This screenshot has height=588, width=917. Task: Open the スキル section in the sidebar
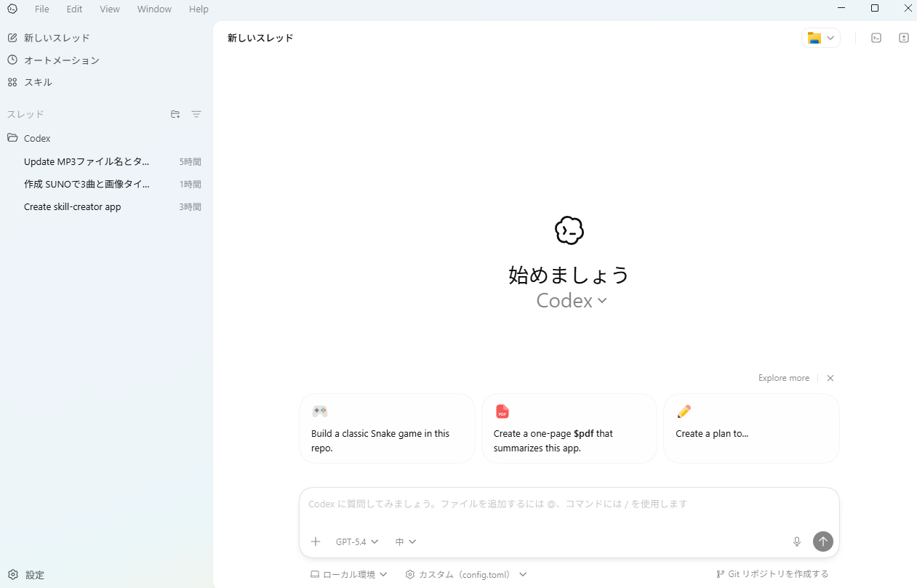(x=38, y=81)
